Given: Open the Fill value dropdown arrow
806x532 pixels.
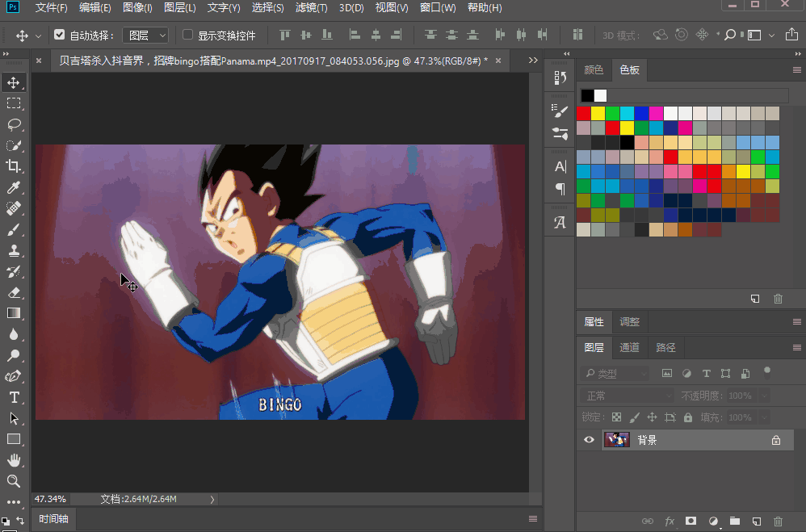Looking at the screenshot, I should point(764,417).
